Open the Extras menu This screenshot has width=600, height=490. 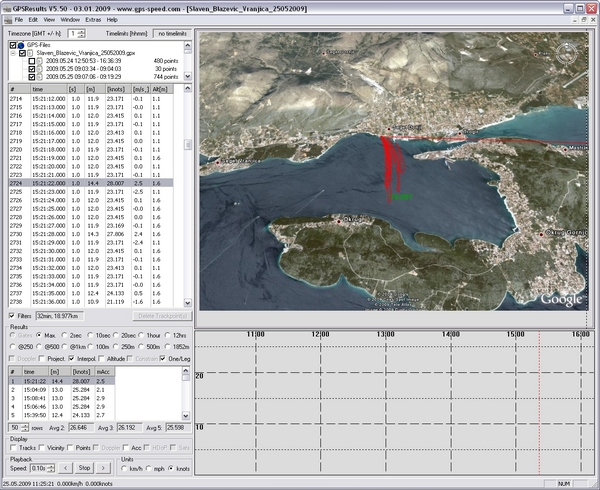pyautogui.click(x=93, y=20)
